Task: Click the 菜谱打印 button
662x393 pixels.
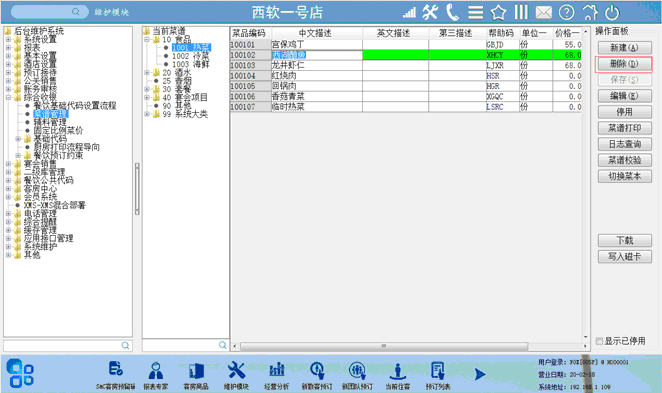Action: [x=624, y=128]
